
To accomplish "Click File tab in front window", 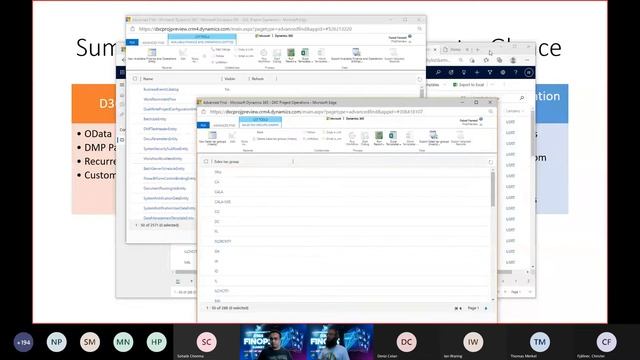I will [x=203, y=125].
